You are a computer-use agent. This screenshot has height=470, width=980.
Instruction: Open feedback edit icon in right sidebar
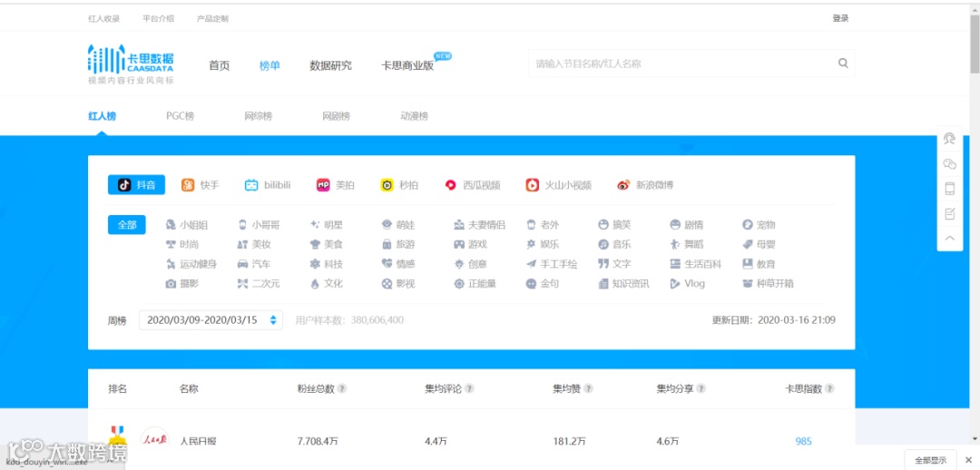pyautogui.click(x=949, y=214)
